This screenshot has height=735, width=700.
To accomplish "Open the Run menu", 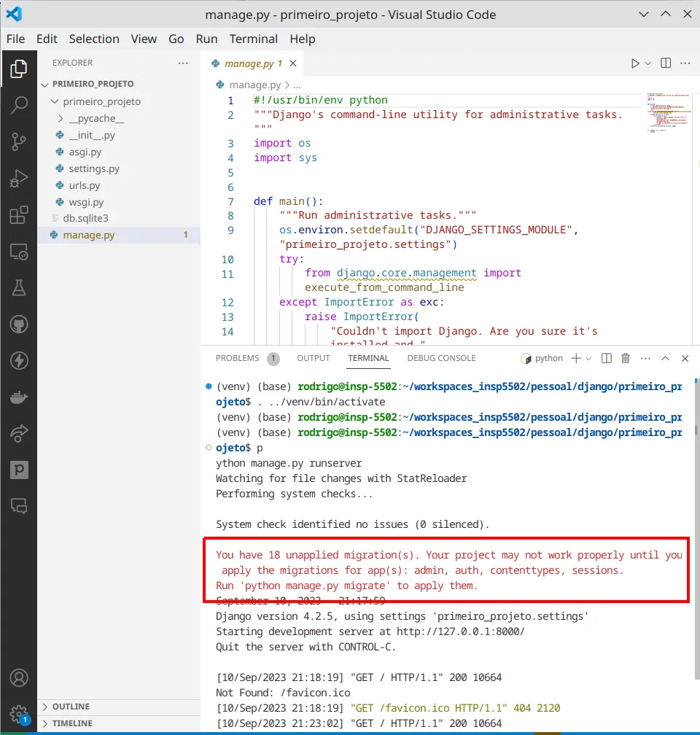I will pos(207,39).
